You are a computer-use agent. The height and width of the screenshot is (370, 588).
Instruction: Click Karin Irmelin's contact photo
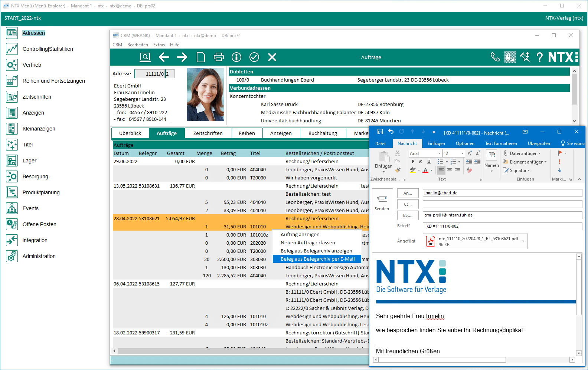(x=206, y=95)
